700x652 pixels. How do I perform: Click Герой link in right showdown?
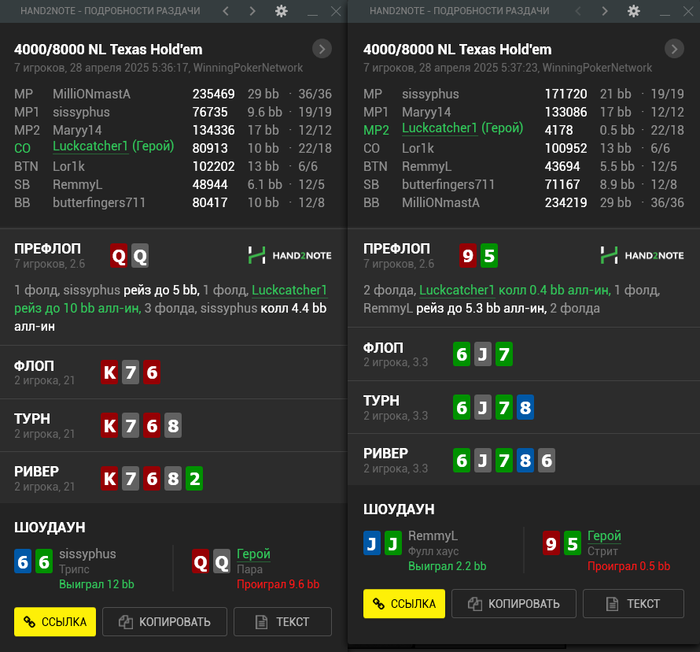pyautogui.click(x=604, y=535)
